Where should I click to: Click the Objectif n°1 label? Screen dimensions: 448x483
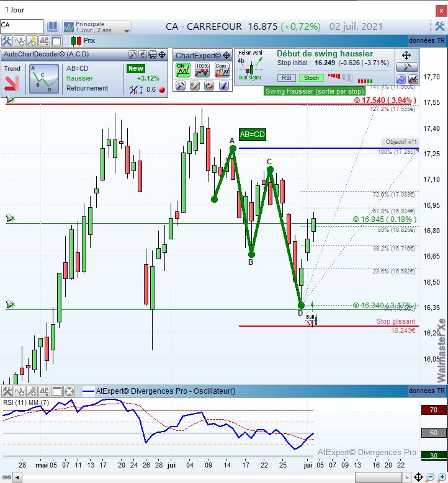[x=401, y=142]
